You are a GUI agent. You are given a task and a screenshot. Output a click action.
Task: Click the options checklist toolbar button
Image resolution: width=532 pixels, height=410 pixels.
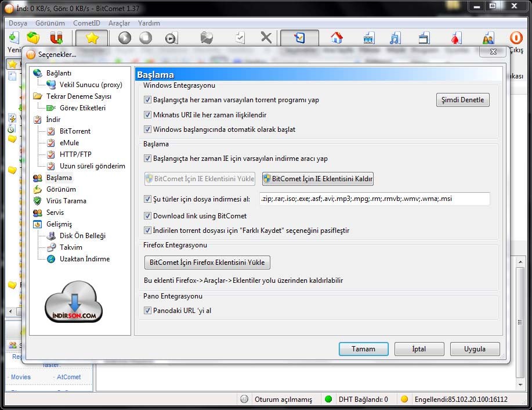coord(299,38)
